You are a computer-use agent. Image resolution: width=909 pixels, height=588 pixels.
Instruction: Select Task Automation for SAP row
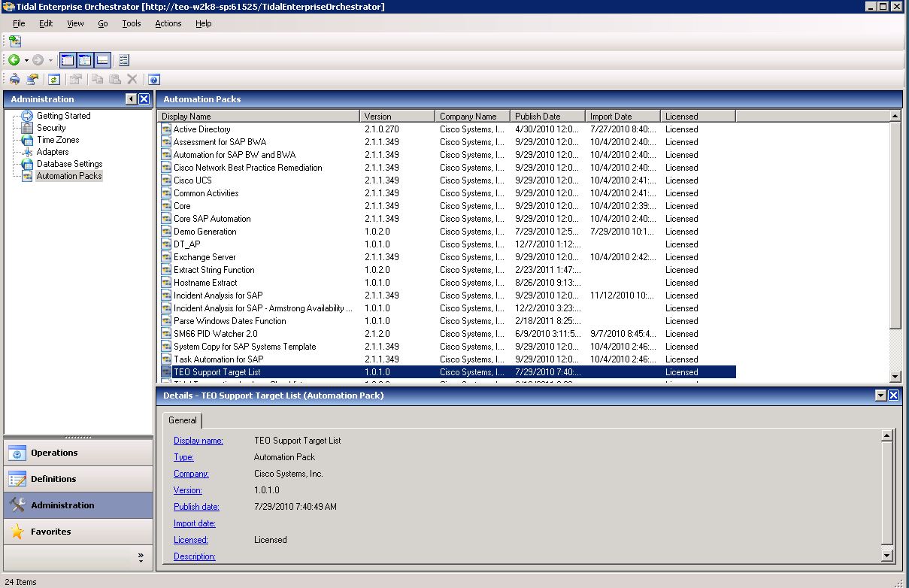coord(447,359)
